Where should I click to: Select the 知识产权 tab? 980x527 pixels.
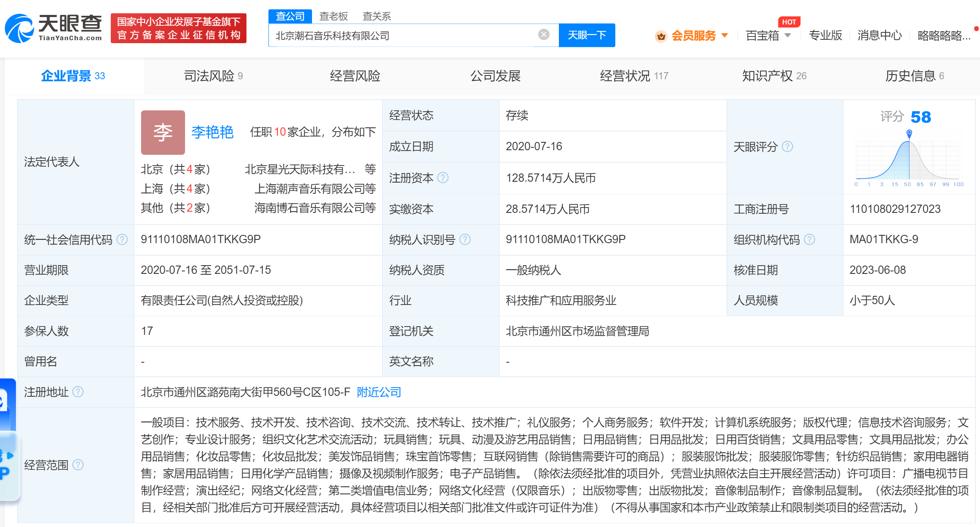[774, 76]
